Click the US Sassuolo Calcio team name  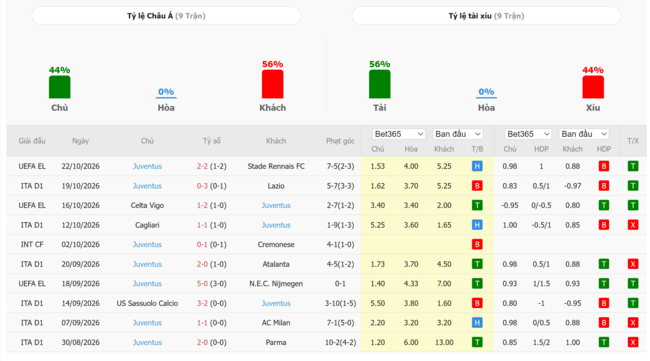(x=147, y=303)
